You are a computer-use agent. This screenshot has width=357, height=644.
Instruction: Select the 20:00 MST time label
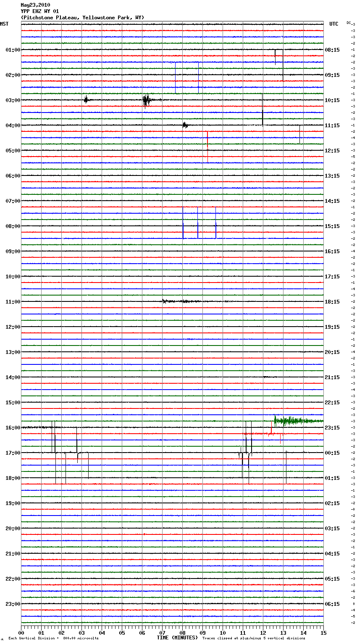point(13,529)
